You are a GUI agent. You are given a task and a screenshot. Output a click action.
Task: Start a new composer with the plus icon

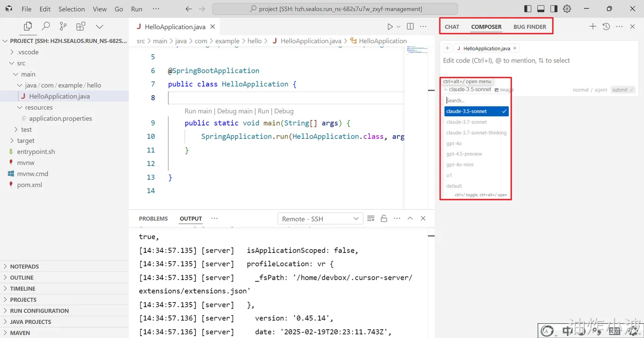pos(593,27)
